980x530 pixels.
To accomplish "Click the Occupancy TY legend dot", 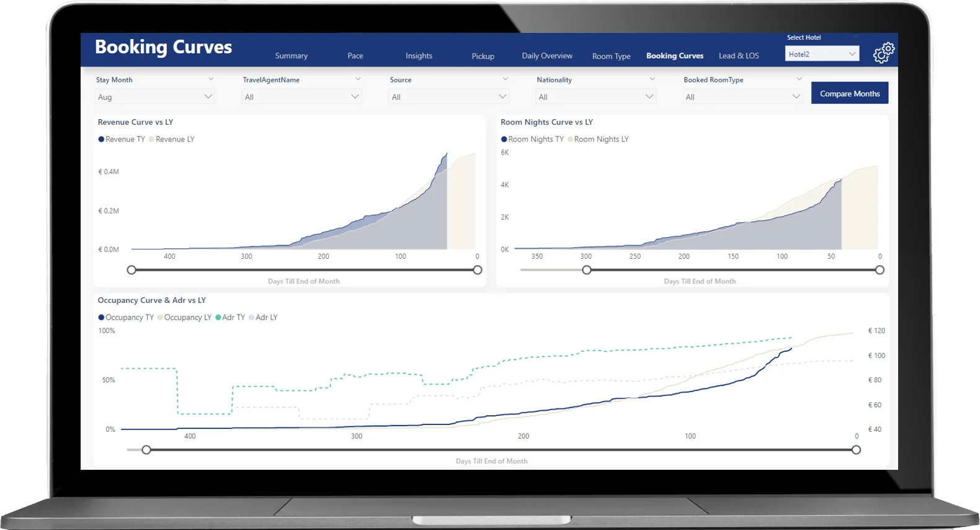I will pyautogui.click(x=101, y=317).
